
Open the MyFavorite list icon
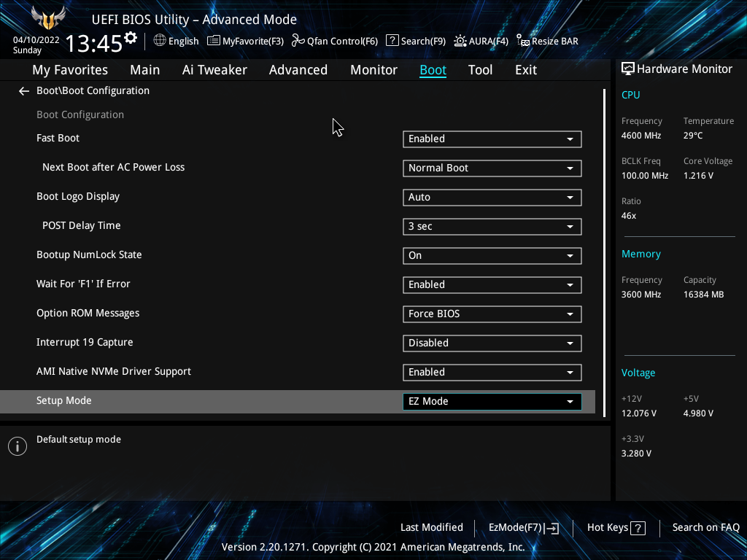(x=214, y=41)
